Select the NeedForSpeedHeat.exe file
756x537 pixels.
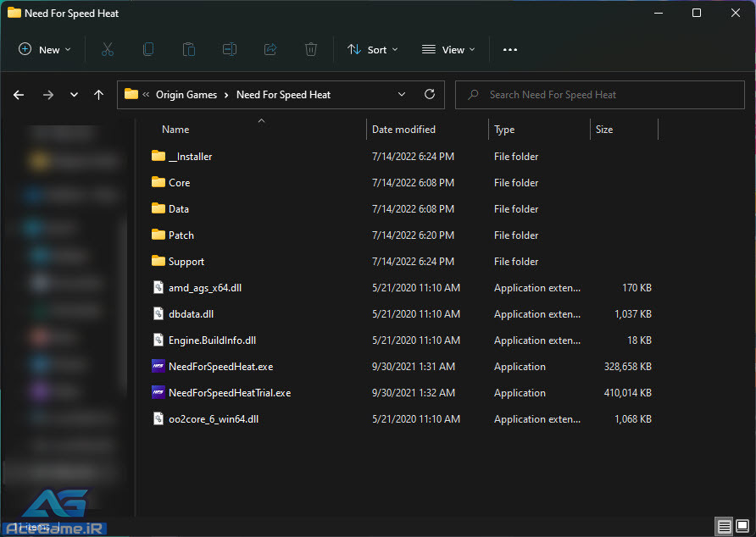[x=220, y=367]
